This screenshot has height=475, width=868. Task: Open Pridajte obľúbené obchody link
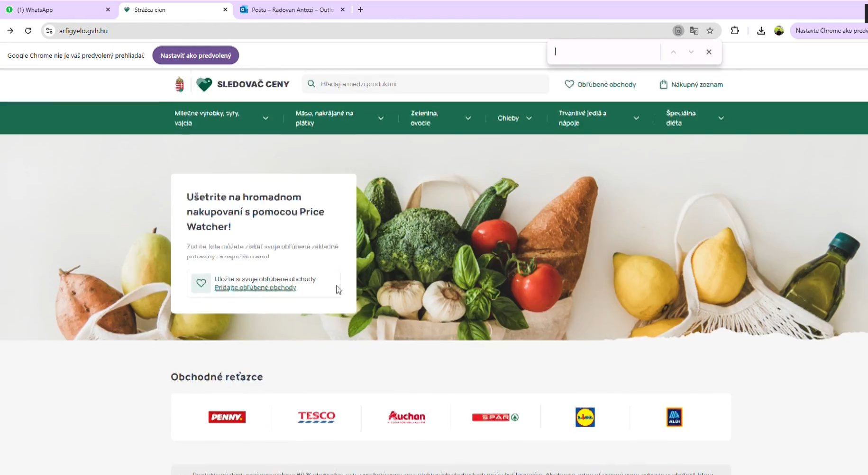(x=255, y=287)
